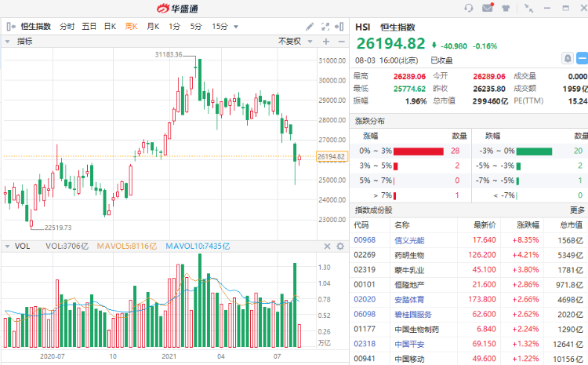Open 碧桂园服务 stock link

413,314
